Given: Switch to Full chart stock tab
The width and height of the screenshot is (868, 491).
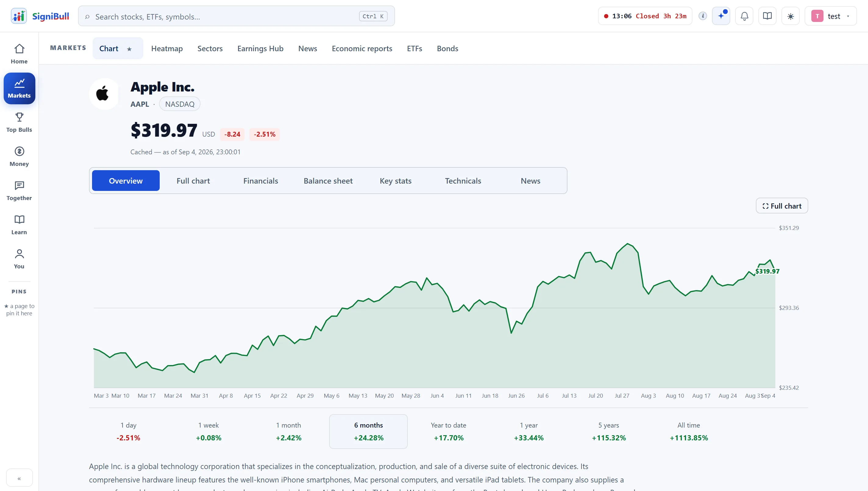Looking at the screenshot, I should pos(193,181).
